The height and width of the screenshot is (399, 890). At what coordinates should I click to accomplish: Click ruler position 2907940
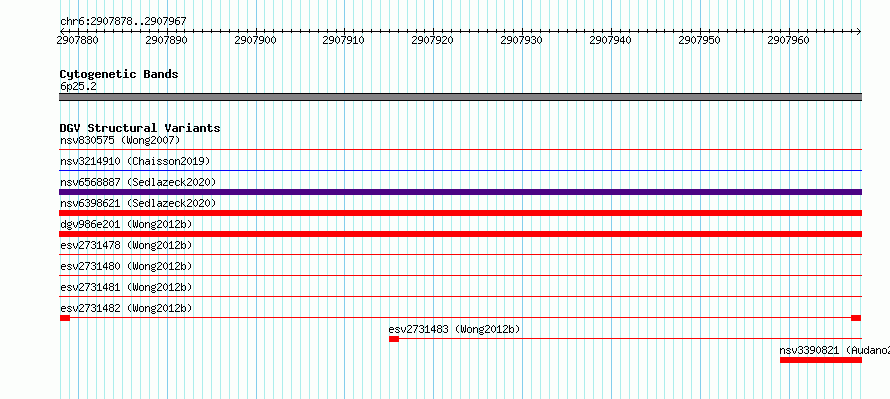pos(611,40)
